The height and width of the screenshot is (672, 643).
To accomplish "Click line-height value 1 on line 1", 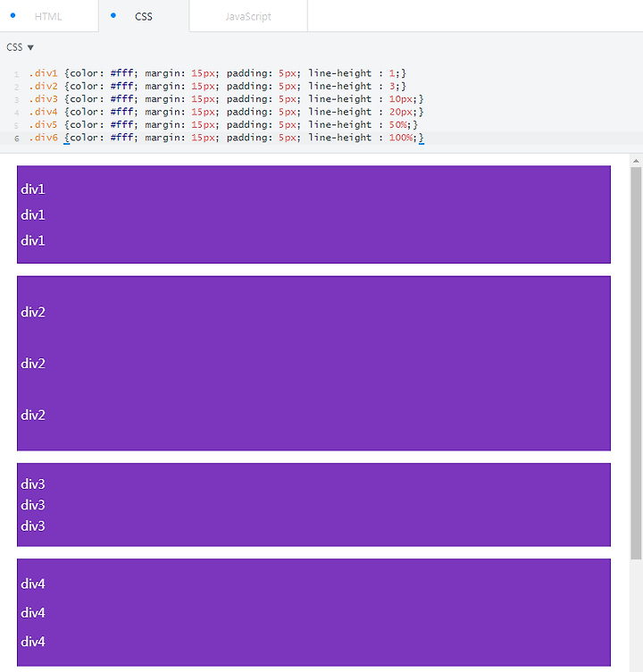I will [x=392, y=73].
